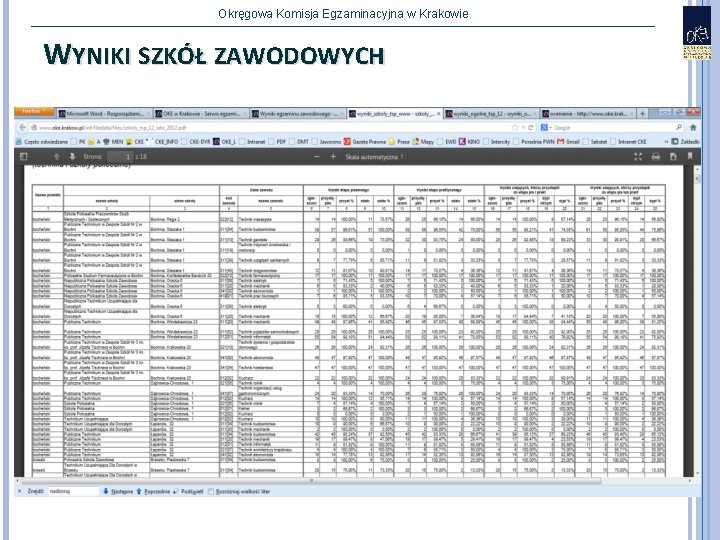
Task: Open the Prasa bookmark folder
Action: (399, 142)
